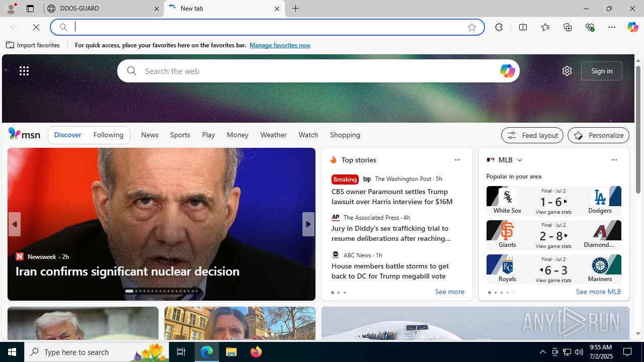Open the Extensions puzzle icon
Screen dimensions: 644x362
[x=499, y=27]
